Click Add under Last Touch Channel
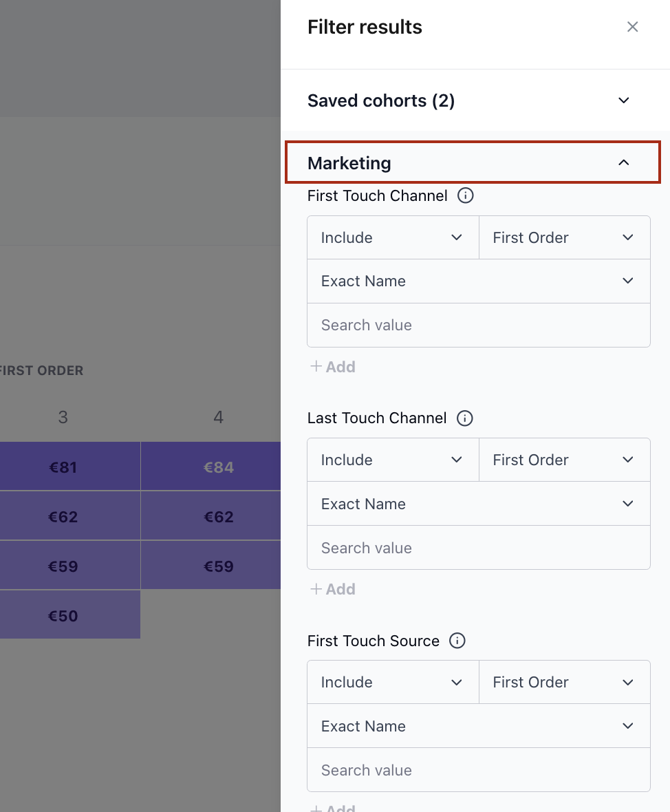 (x=333, y=589)
